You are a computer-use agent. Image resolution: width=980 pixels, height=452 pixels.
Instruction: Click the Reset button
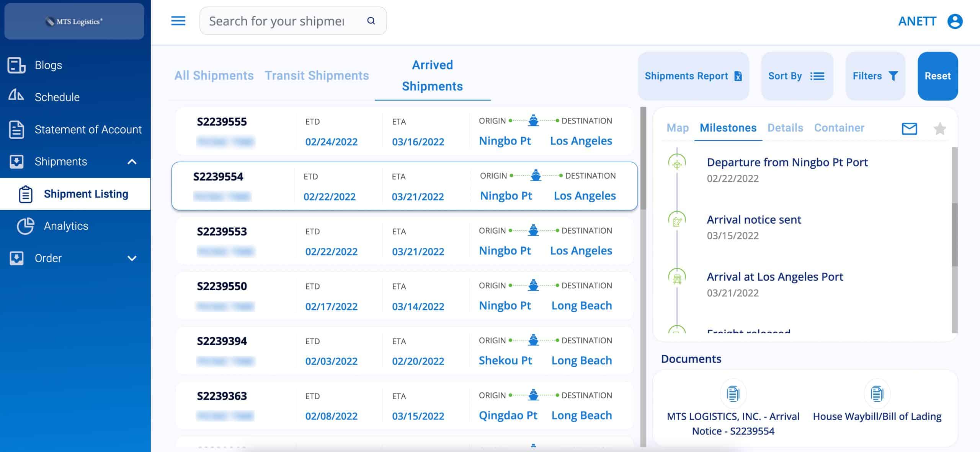[938, 76]
